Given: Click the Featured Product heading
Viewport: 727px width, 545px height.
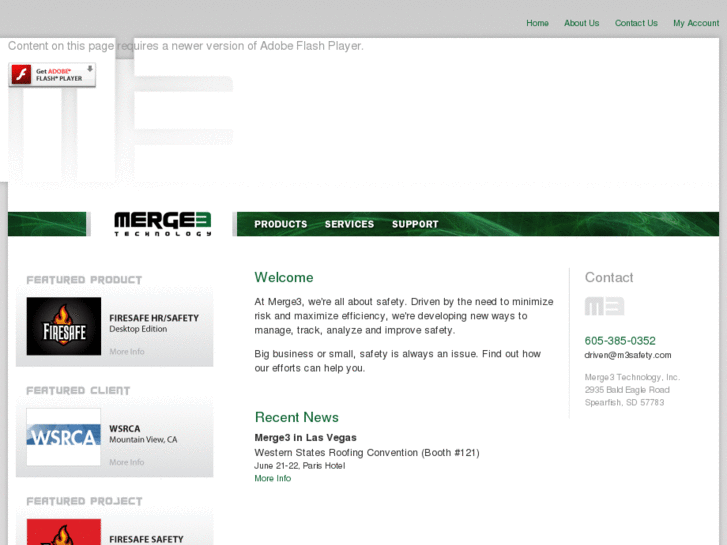Looking at the screenshot, I should (84, 280).
